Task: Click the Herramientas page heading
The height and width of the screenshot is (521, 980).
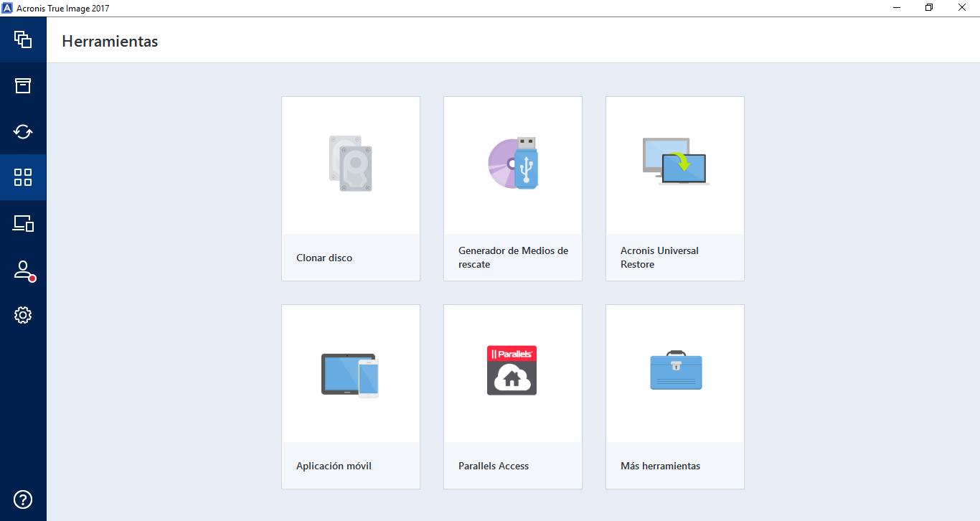Action: [x=110, y=42]
